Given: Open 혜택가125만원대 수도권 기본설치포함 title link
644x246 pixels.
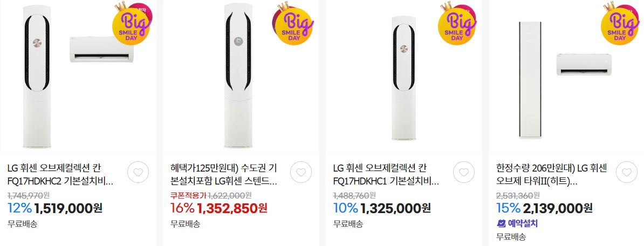Looking at the screenshot, I should tap(224, 175).
